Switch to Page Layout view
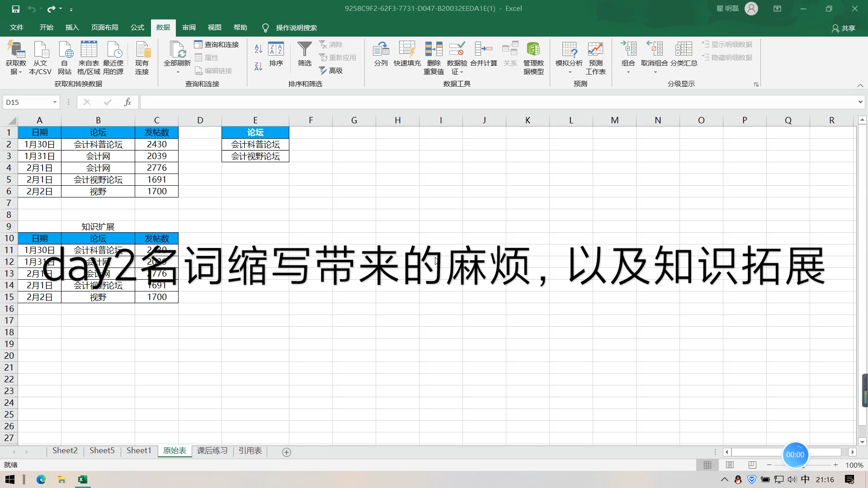This screenshot has height=488, width=868. point(730,465)
